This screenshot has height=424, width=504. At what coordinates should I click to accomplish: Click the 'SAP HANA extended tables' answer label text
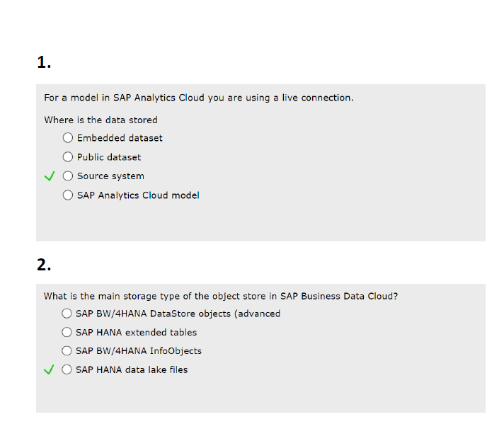pos(136,332)
